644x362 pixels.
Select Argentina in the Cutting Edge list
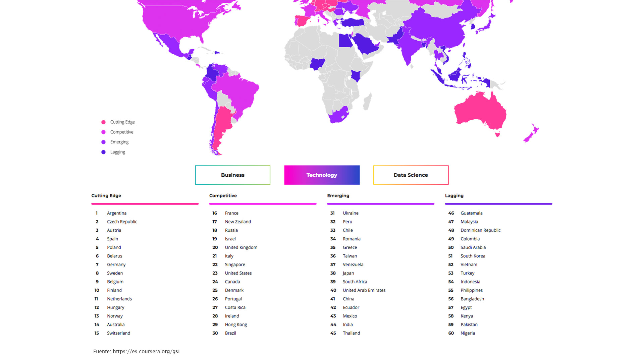point(117,213)
